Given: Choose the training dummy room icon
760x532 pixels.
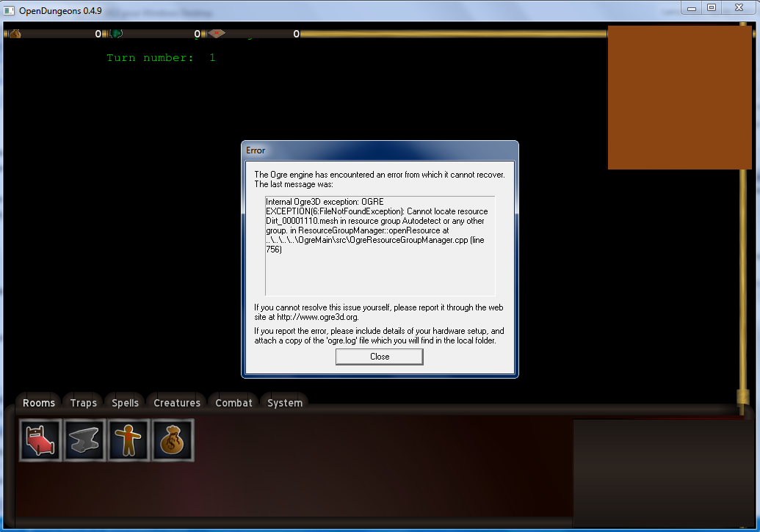Looking at the screenshot, I should (129, 440).
